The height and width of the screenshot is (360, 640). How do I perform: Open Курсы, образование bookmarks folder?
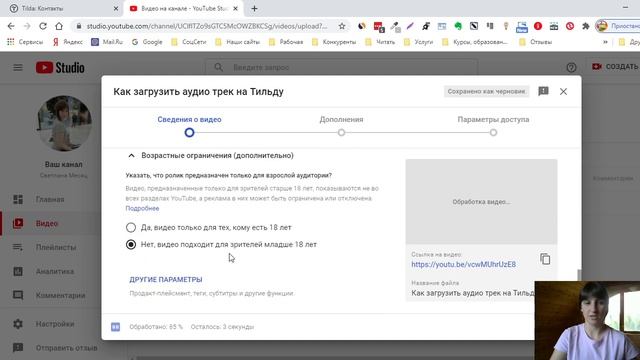475,42
